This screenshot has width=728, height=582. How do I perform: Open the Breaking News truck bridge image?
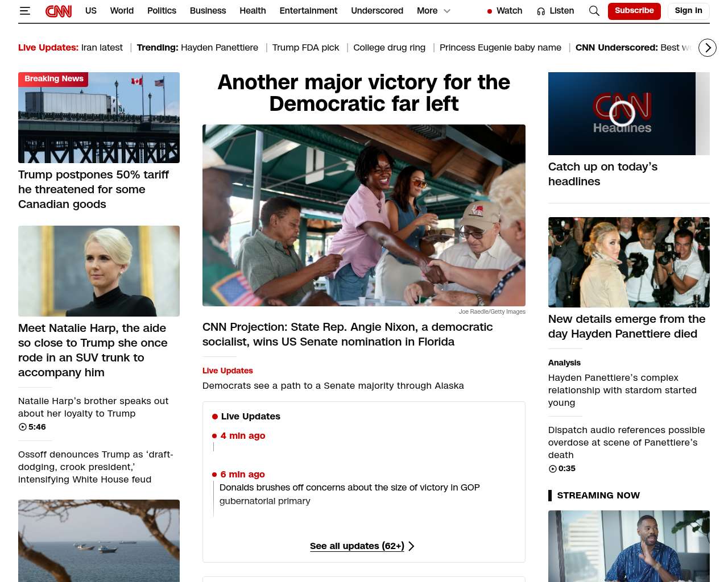tap(99, 118)
